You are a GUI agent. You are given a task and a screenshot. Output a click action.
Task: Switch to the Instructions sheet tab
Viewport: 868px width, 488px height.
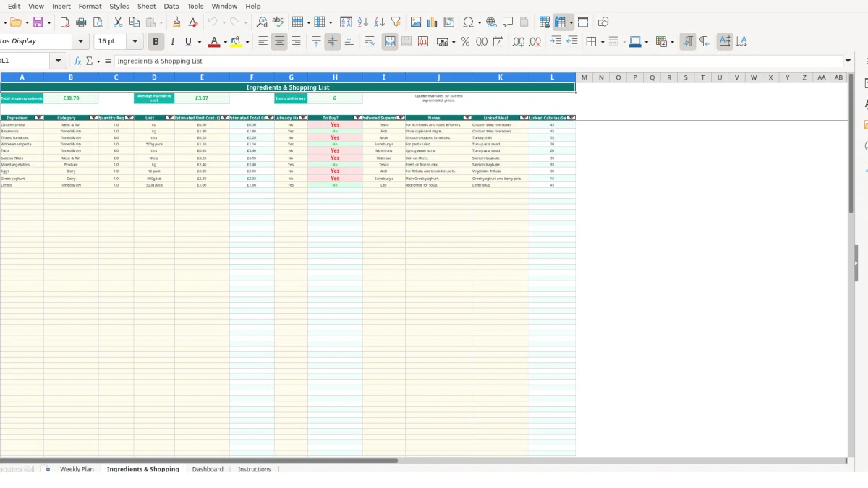tap(255, 469)
